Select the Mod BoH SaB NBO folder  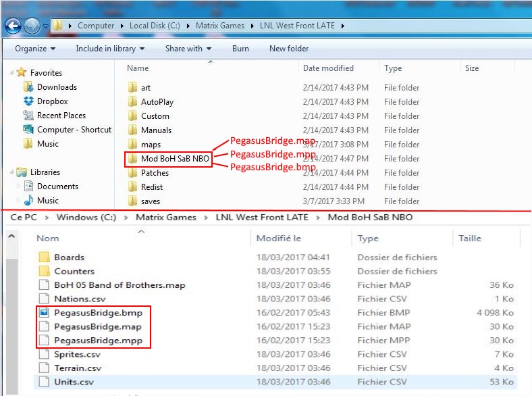[x=175, y=159]
